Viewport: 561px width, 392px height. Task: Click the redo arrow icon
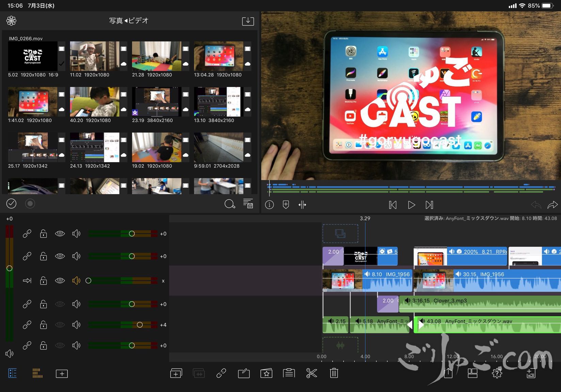coord(552,205)
